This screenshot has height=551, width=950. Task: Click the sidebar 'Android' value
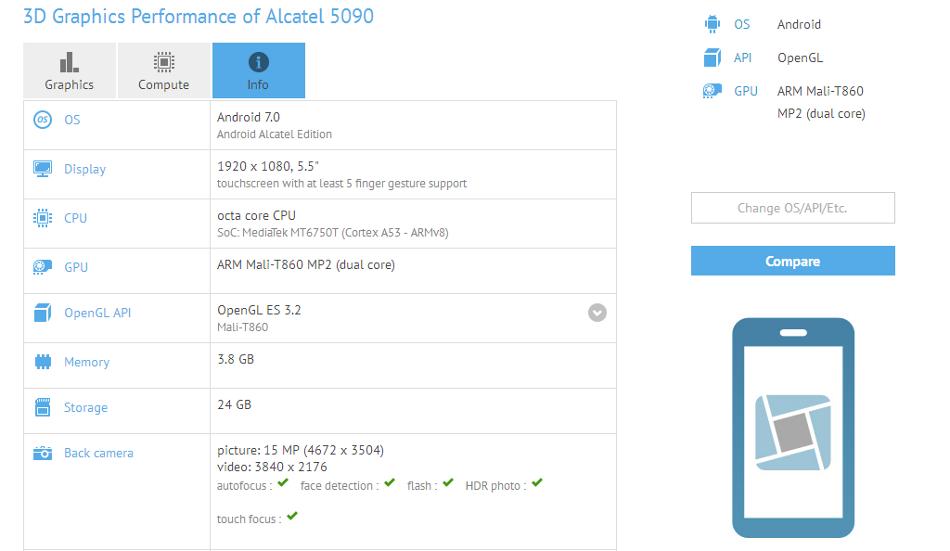(x=799, y=24)
